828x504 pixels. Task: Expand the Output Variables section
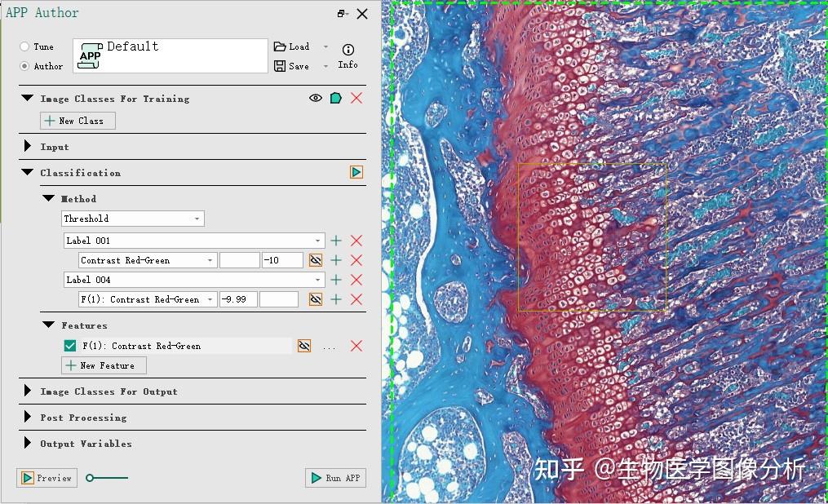(x=27, y=444)
